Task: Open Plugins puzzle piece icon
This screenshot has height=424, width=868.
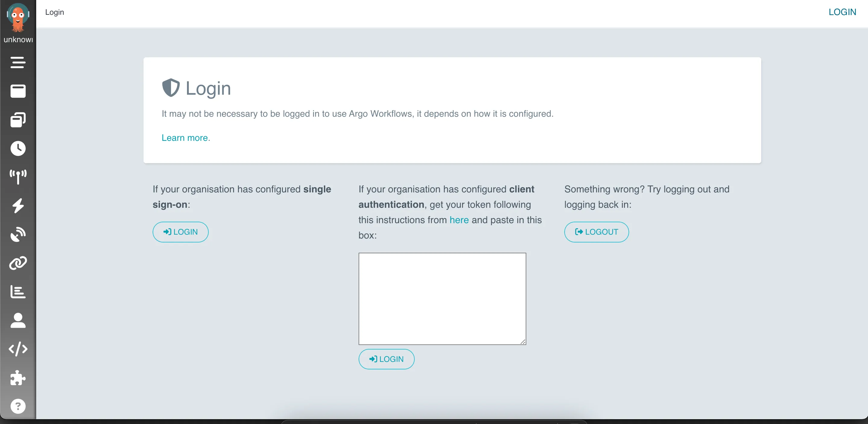Action: 18,378
